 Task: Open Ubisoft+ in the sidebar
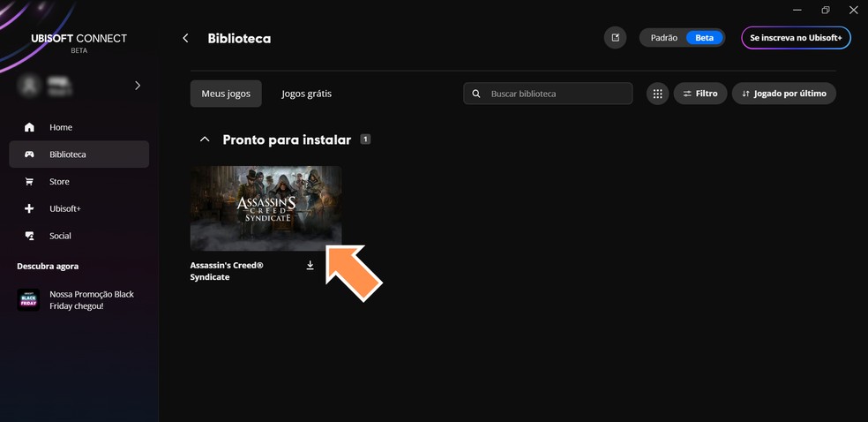coord(79,208)
